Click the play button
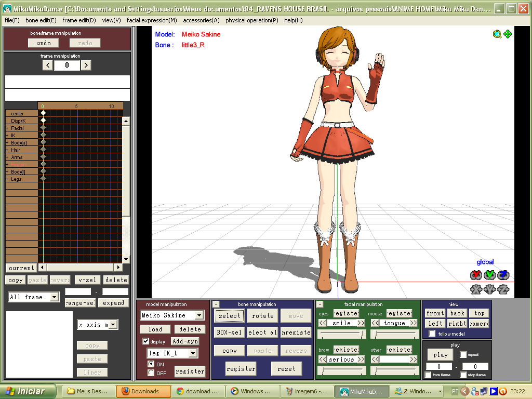 pyautogui.click(x=440, y=354)
